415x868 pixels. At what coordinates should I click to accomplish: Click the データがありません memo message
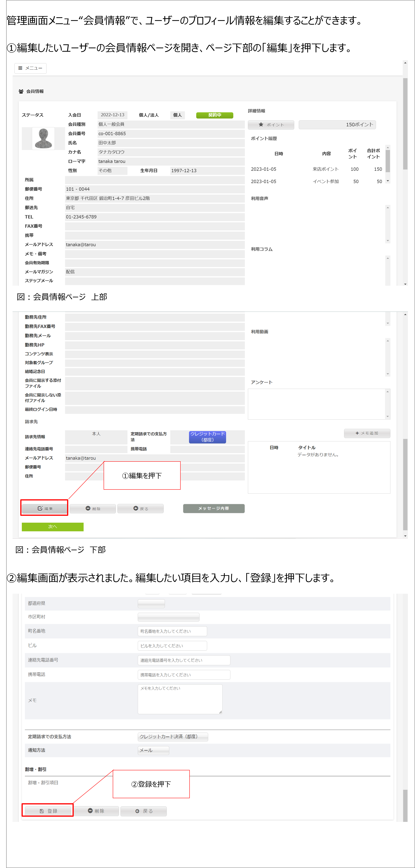click(318, 455)
